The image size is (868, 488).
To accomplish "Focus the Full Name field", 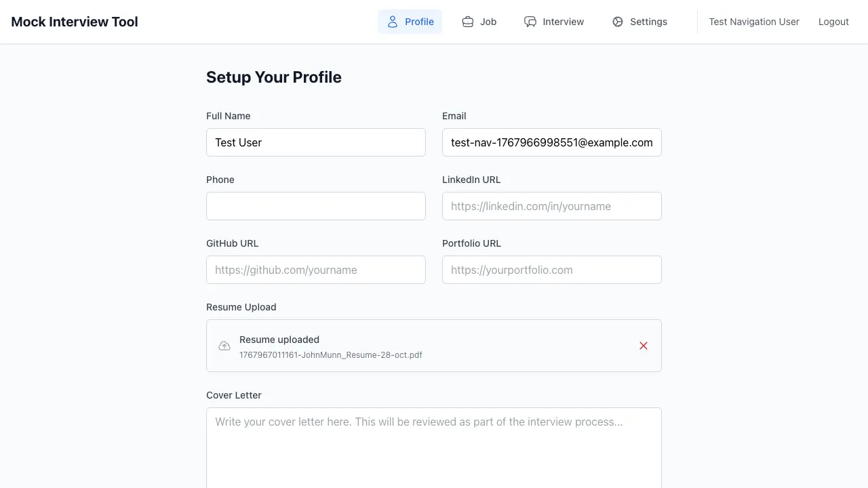I will [316, 142].
